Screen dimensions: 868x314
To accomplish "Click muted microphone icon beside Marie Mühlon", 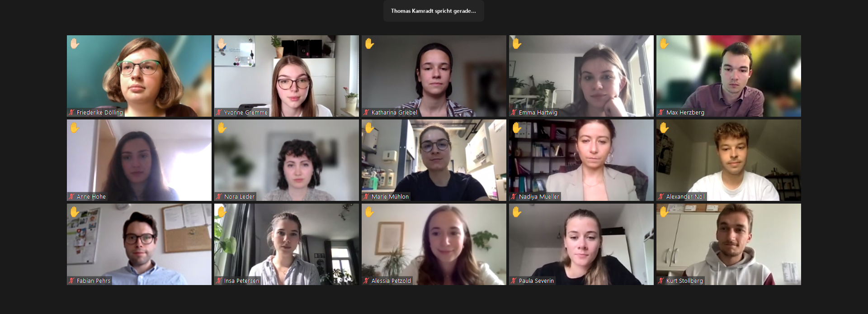I will tap(366, 196).
